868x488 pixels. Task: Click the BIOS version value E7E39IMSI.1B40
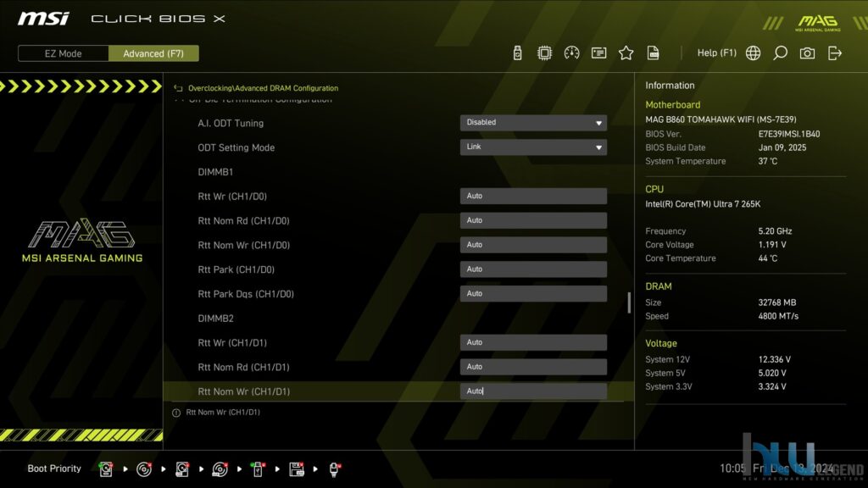pos(789,134)
